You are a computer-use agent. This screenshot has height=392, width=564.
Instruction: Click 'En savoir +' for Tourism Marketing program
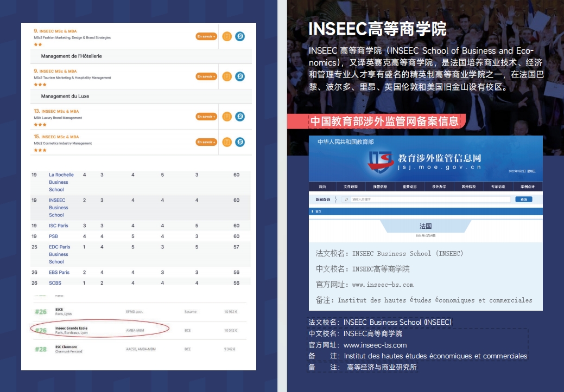[206, 76]
